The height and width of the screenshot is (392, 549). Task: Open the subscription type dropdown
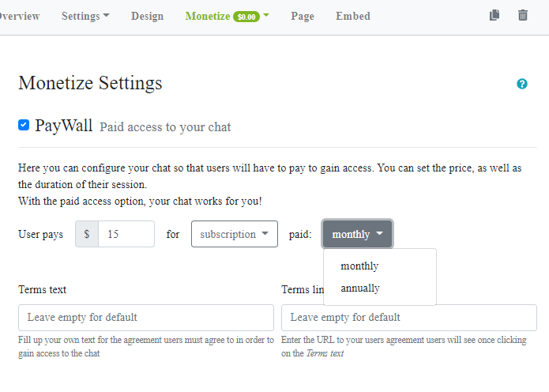pos(234,234)
